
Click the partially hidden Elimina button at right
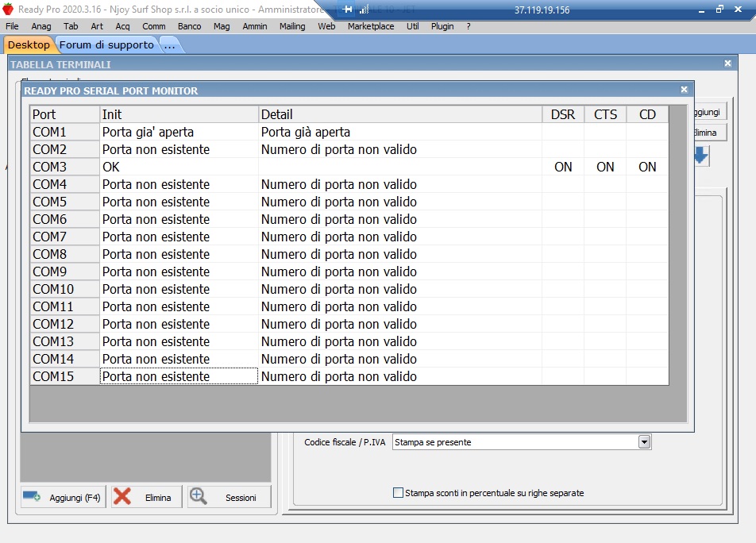pyautogui.click(x=710, y=133)
